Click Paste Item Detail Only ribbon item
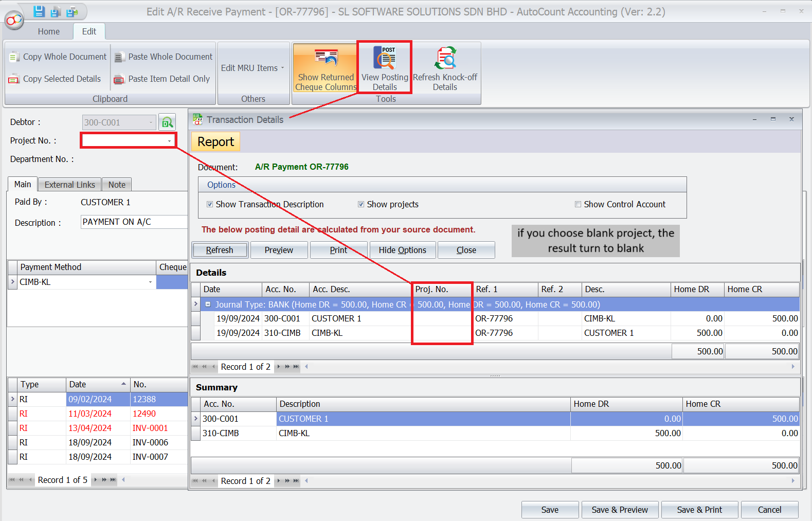This screenshot has width=812, height=521. pyautogui.click(x=163, y=79)
